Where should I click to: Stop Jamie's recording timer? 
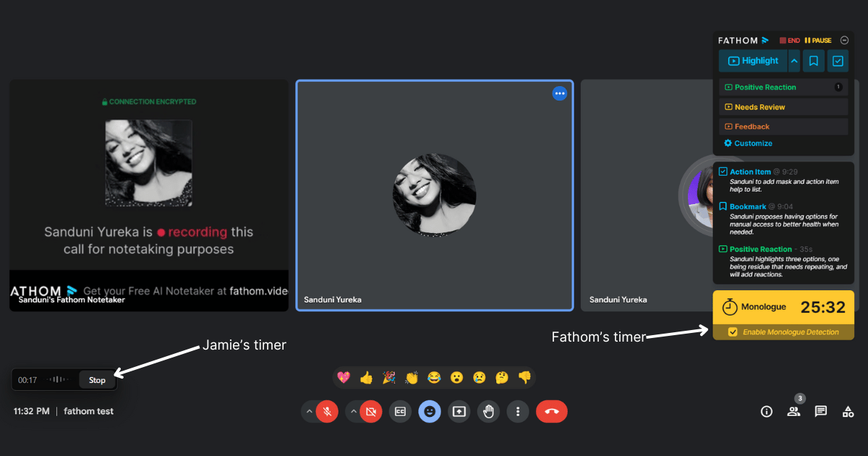click(x=97, y=380)
